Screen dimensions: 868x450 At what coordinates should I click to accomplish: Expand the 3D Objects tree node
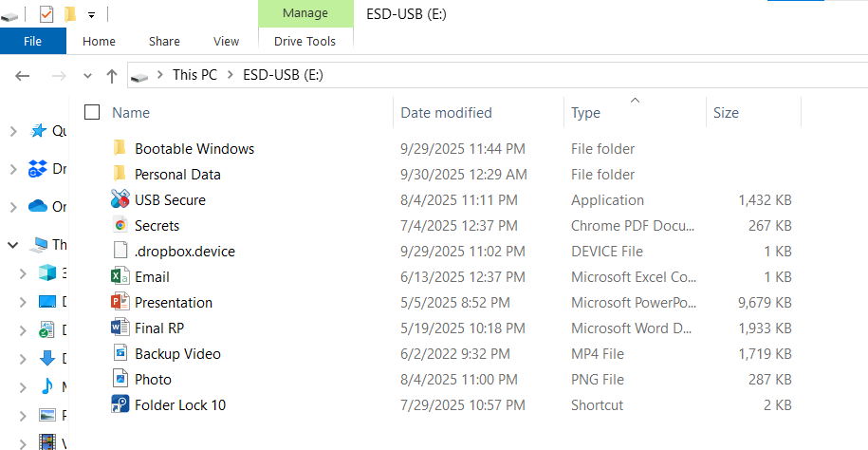point(23,273)
